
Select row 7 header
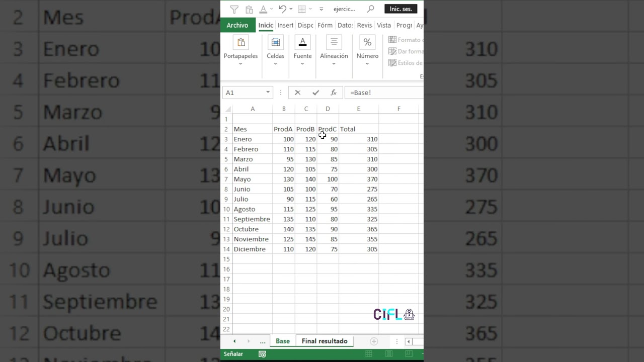(x=226, y=179)
